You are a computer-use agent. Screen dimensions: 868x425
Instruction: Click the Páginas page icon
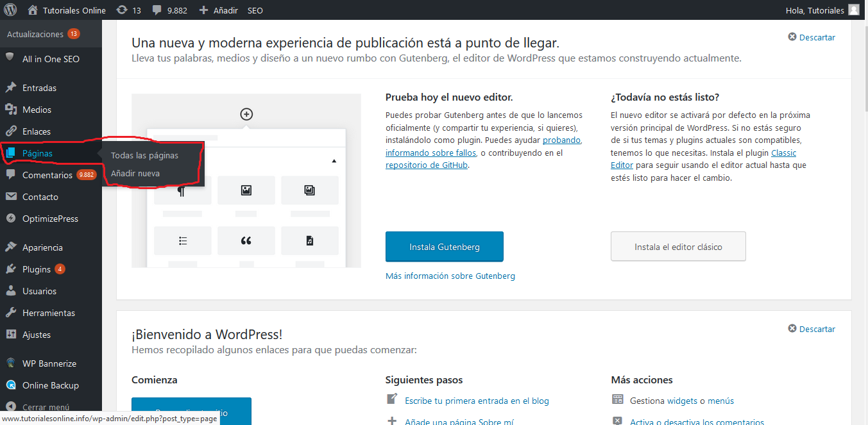click(11, 153)
